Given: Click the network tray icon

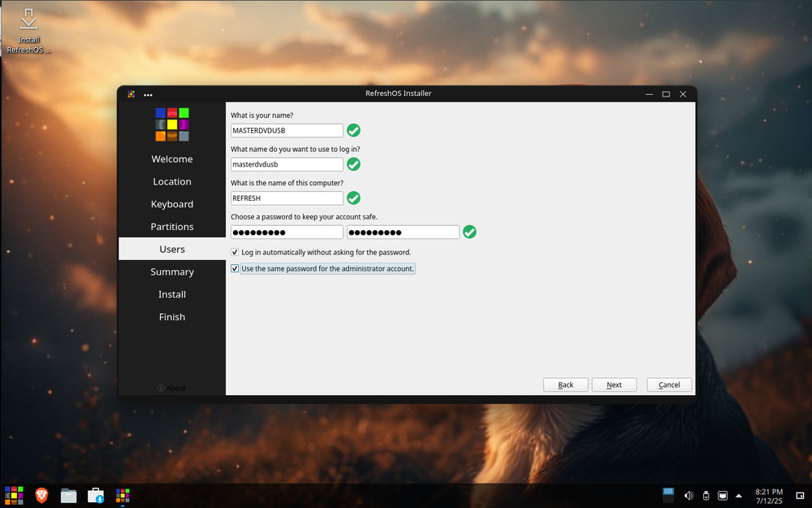Looking at the screenshot, I should [x=723, y=496].
